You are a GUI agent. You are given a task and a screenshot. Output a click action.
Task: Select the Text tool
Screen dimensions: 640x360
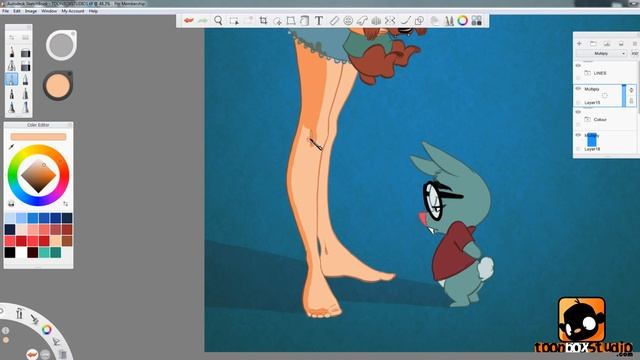pos(319,20)
